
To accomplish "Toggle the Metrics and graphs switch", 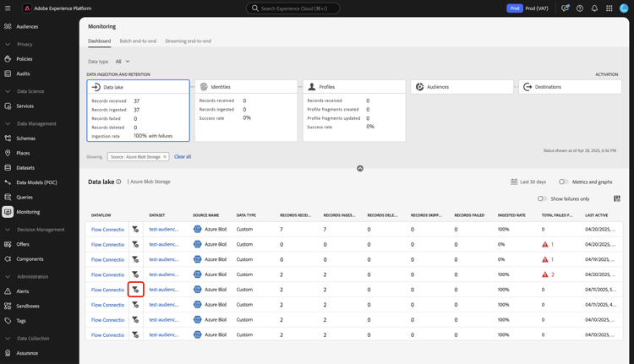I will click(x=564, y=182).
